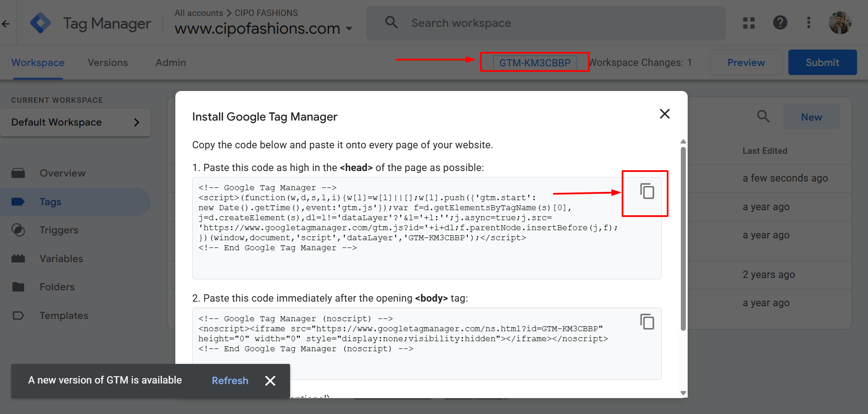
Task: Close the Install Google Tag Manager dialog
Action: tap(664, 114)
